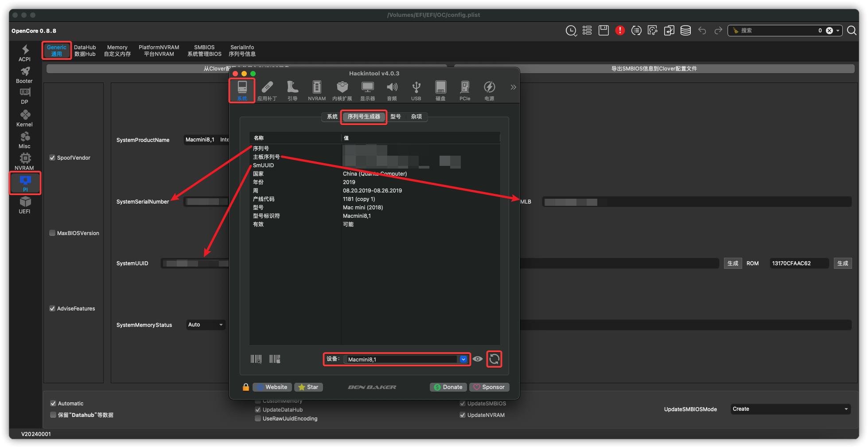The width and height of the screenshot is (868, 448).
Task: Select the PCIe icon in Hackintool
Action: click(464, 90)
